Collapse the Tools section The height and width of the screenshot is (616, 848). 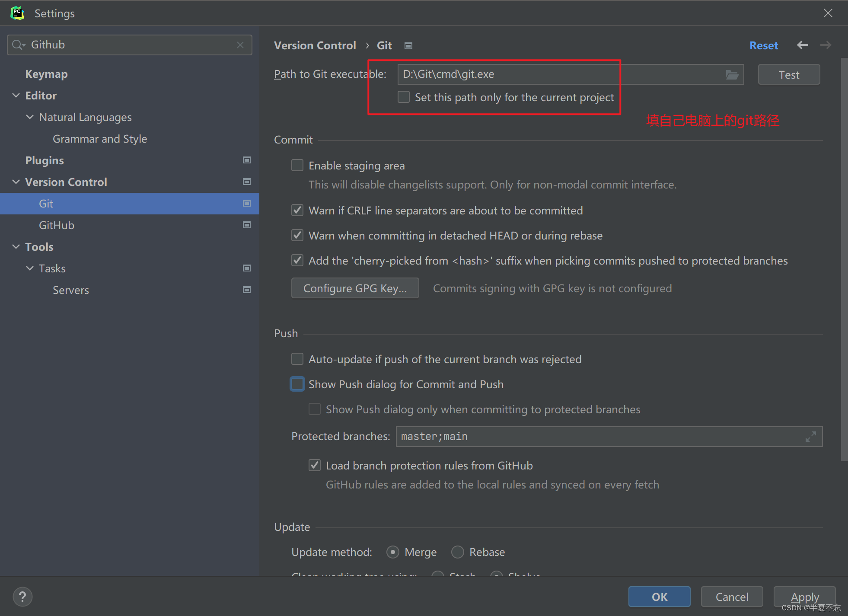point(16,246)
